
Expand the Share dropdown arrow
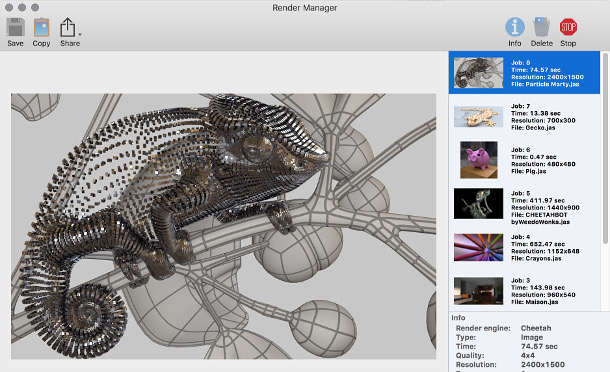[80, 34]
